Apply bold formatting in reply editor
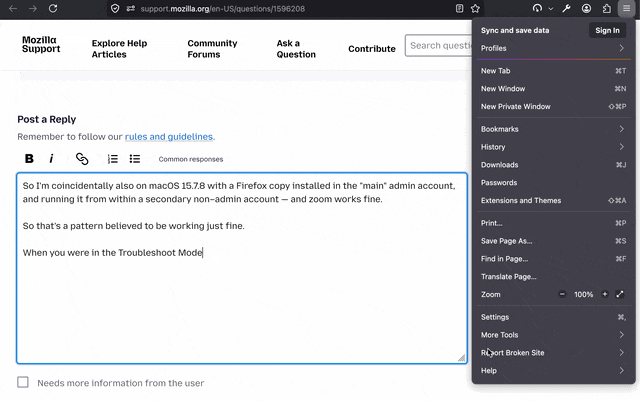The width and height of the screenshot is (640, 401). pyautogui.click(x=29, y=158)
